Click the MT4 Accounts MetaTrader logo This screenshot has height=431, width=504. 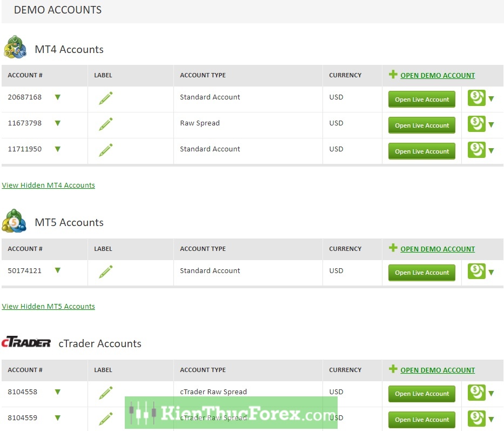point(15,47)
